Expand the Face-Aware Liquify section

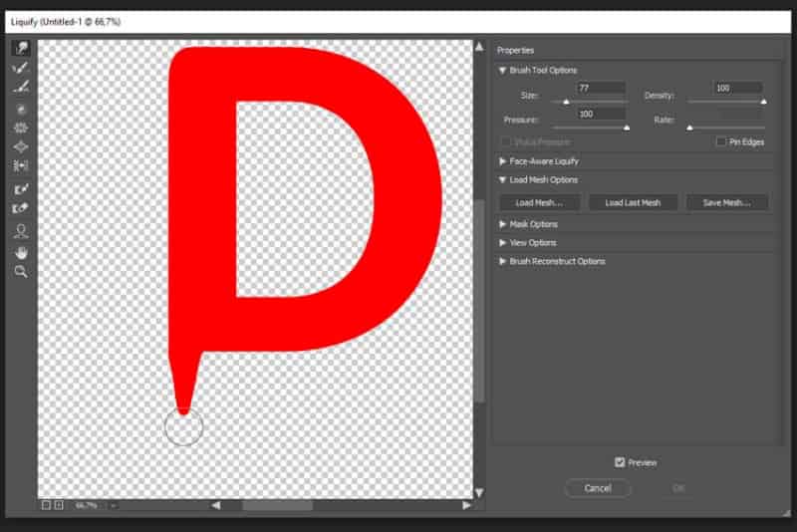point(502,161)
